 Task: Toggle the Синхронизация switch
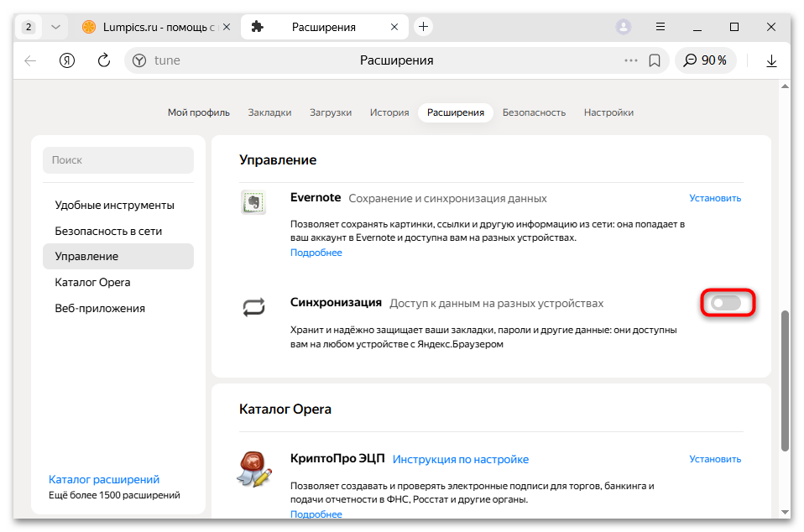click(x=726, y=303)
